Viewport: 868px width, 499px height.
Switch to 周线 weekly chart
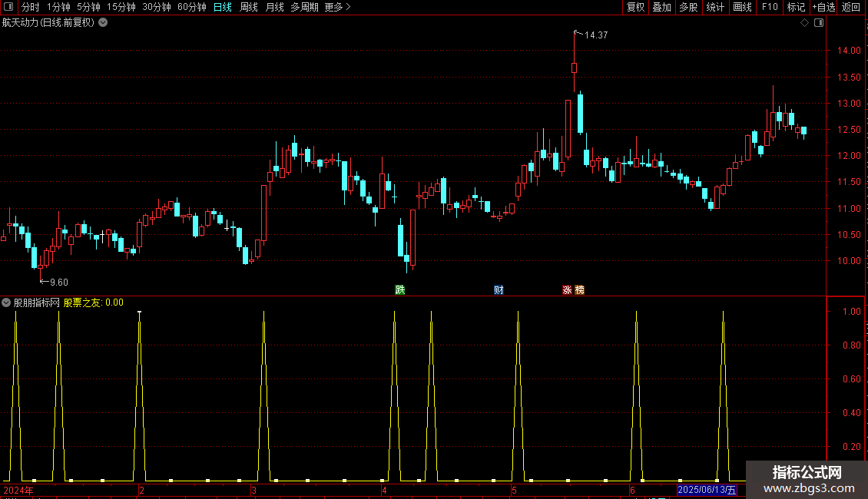(249, 7)
